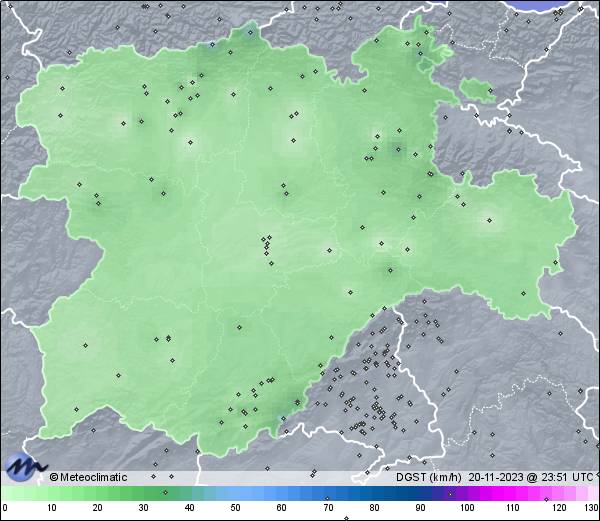
Task: Click the scale label 80
Action: 374,508
